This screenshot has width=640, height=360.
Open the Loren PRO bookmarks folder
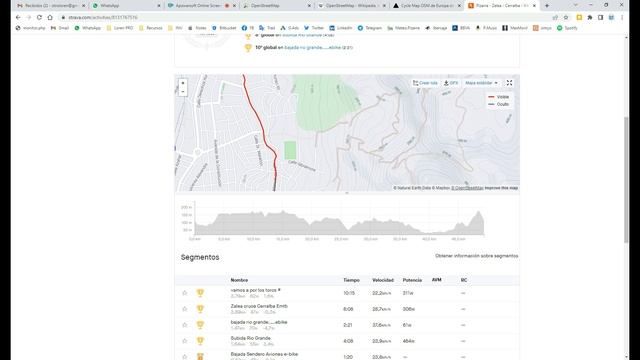(x=120, y=28)
